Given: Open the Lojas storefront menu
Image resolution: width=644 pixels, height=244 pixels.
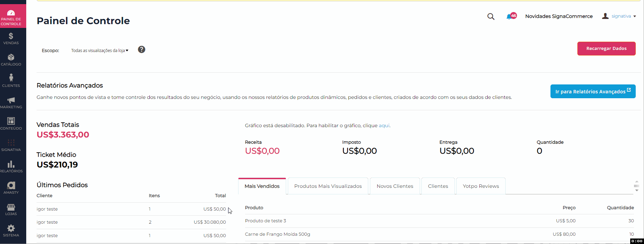Looking at the screenshot, I should [x=11, y=210].
